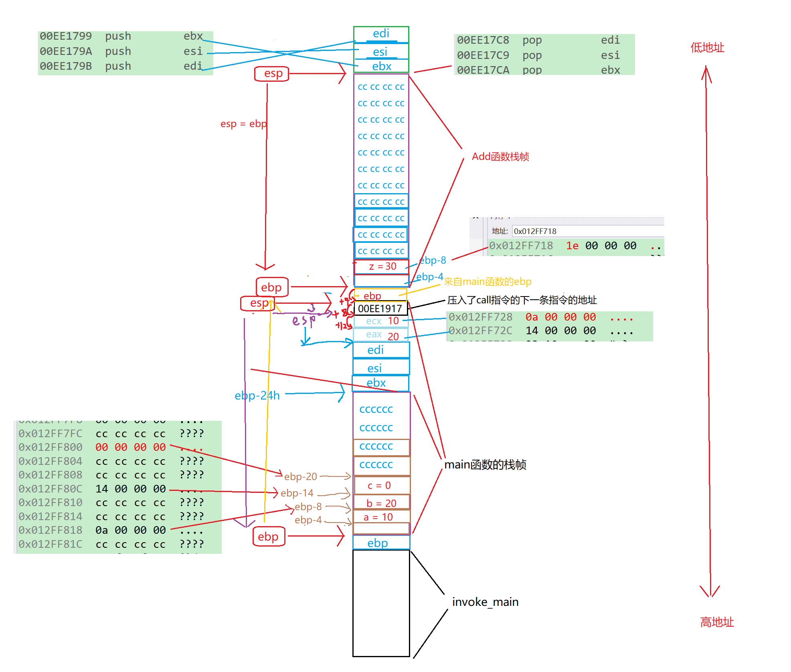This screenshot has width=791, height=672.
Task: Click the "esp = ebp" annotation text
Action: (x=243, y=124)
